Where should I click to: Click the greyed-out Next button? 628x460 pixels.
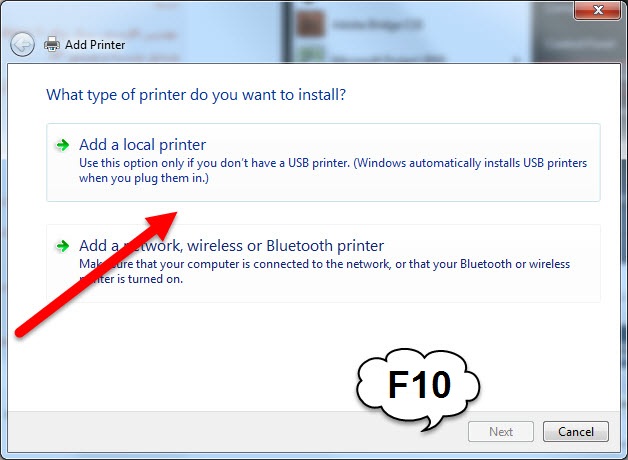coord(501,432)
